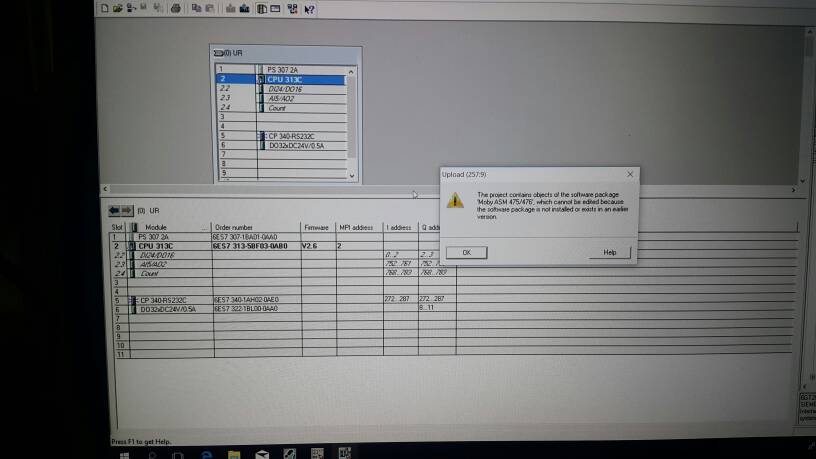
Task: Click order number 6ES7 340-1AH02-0AE0
Action: click(247, 300)
